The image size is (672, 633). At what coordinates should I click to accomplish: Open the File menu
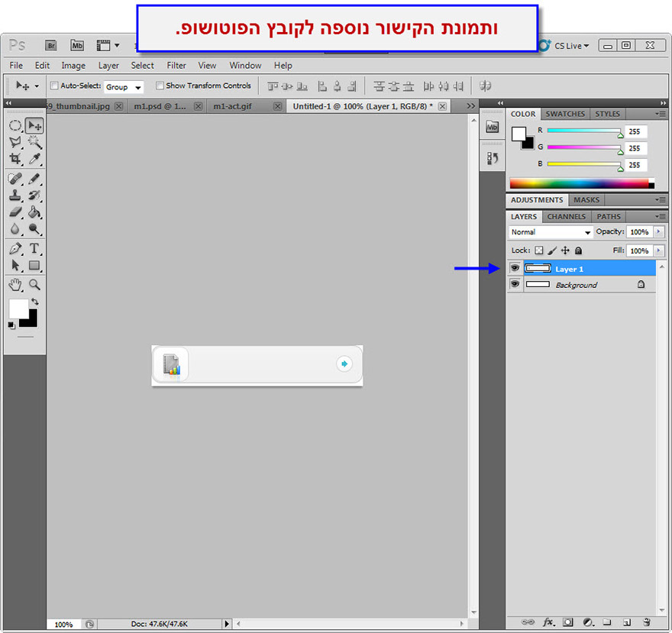16,65
